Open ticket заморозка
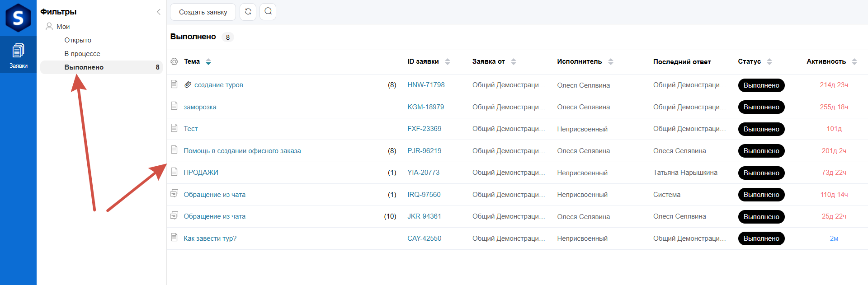Screen dimensions: 868x285 click(200, 107)
